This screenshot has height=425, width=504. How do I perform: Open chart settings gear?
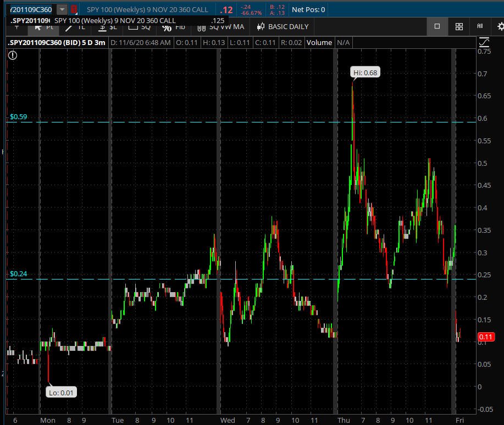(500, 26)
